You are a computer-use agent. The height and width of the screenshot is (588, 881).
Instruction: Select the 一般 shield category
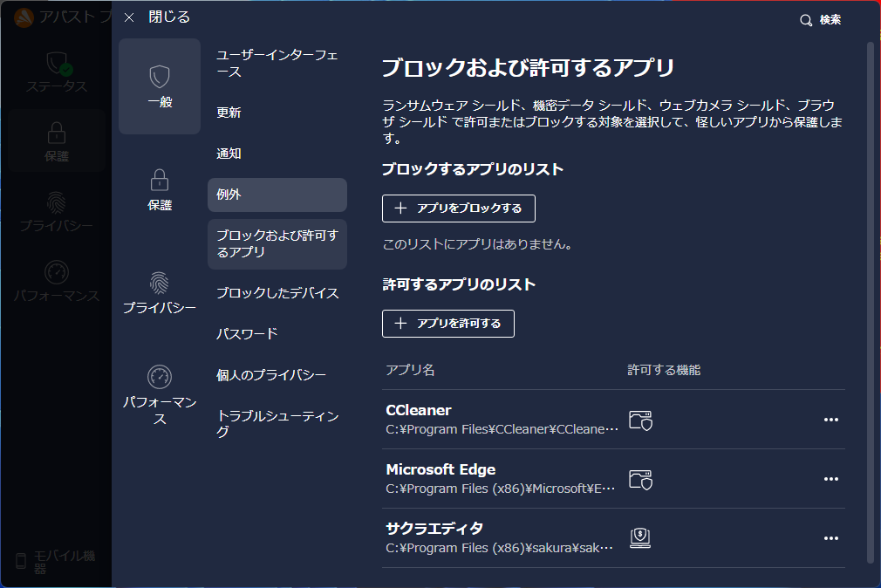point(160,86)
